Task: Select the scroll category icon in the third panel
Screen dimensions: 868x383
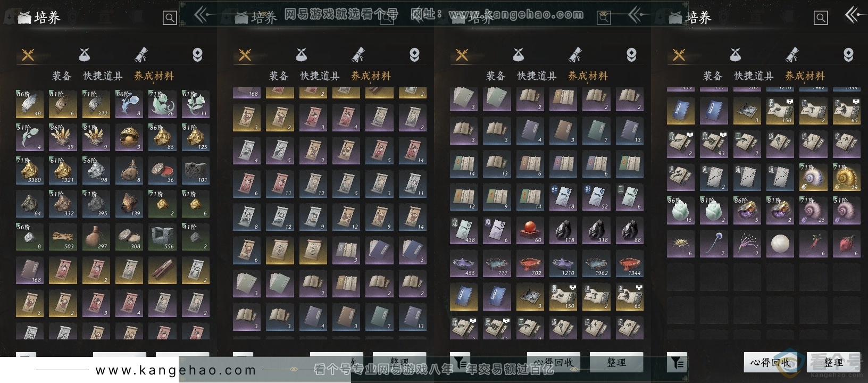Action: (x=575, y=54)
